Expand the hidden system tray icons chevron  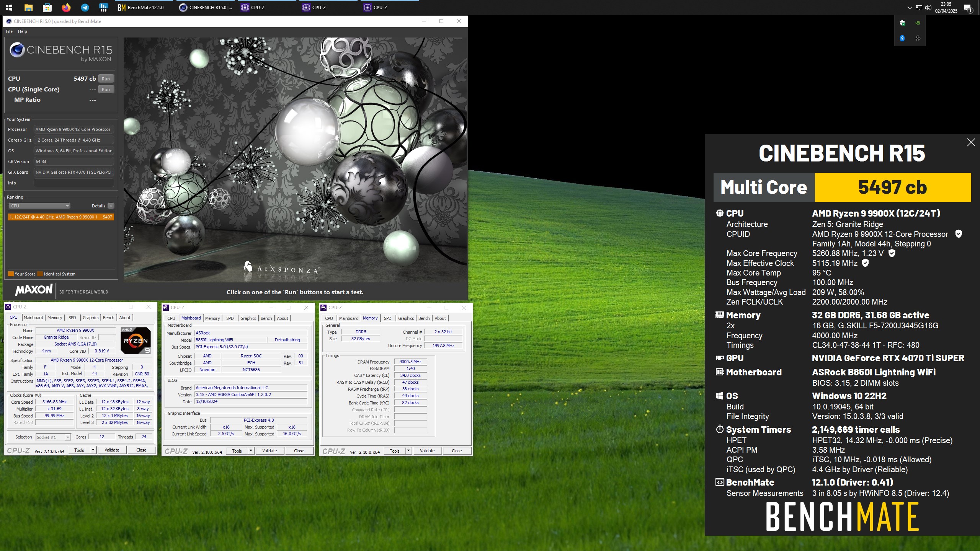(x=910, y=8)
